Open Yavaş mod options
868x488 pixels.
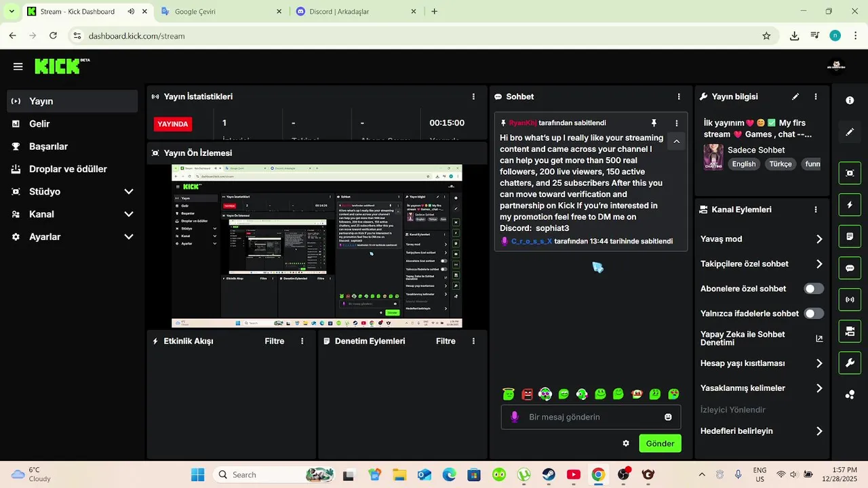(762, 239)
